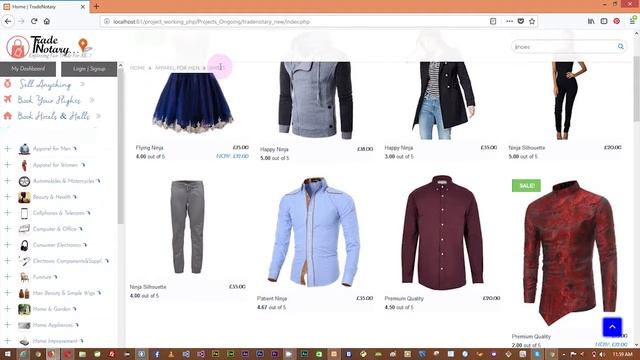The height and width of the screenshot is (360, 640).
Task: Click the Furniture chair icon
Action: (24, 277)
